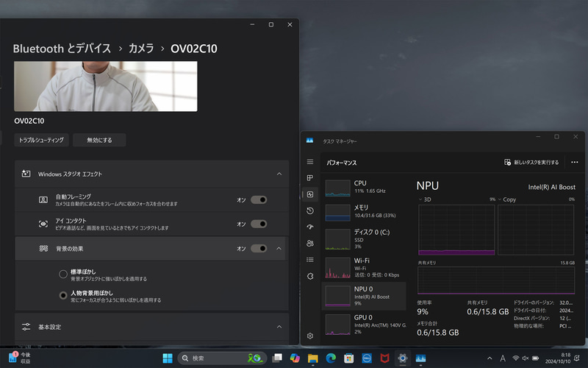Switch to Settings app via taskbar
This screenshot has width=588, height=368.
click(x=403, y=358)
